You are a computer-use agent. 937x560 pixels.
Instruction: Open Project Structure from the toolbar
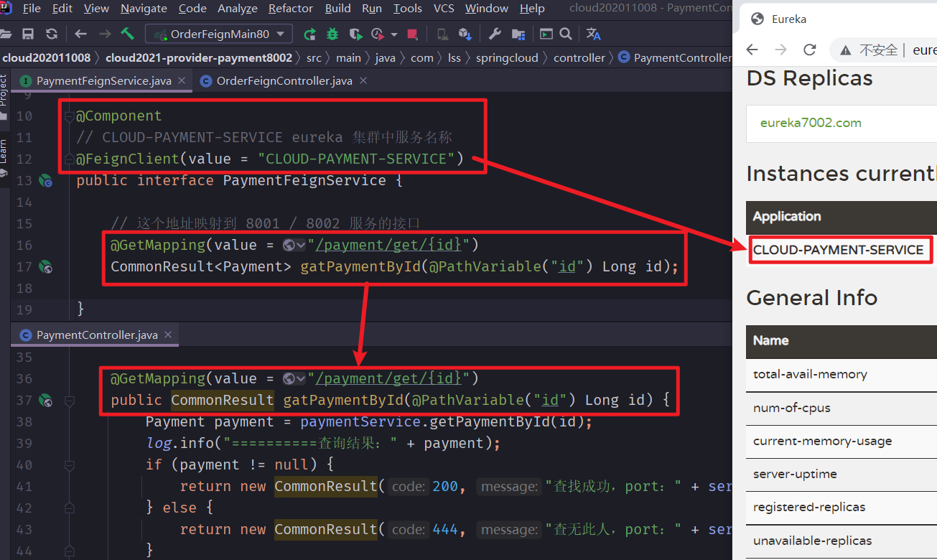pyautogui.click(x=520, y=34)
